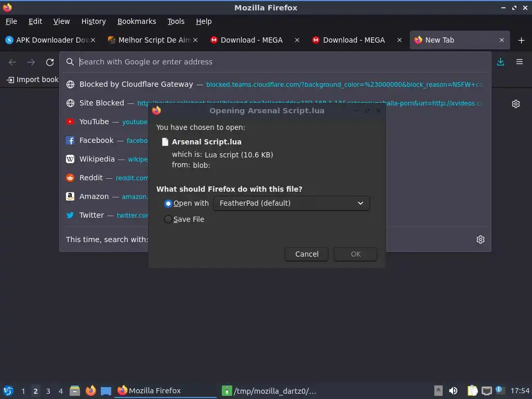The image size is (532, 399).
Task: Close the second Download - MEGA tab
Action: (400, 40)
